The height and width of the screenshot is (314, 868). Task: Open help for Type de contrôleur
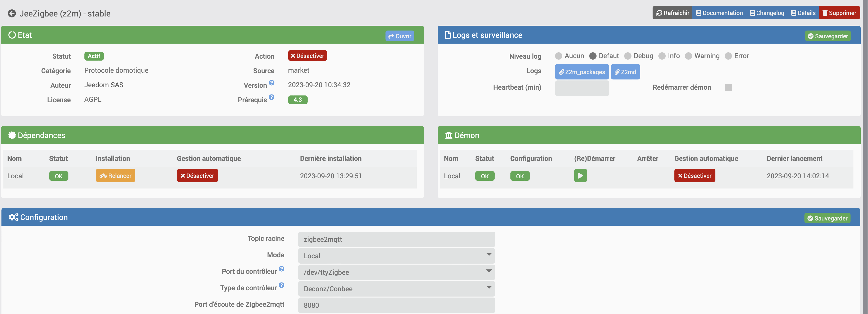[282, 285]
